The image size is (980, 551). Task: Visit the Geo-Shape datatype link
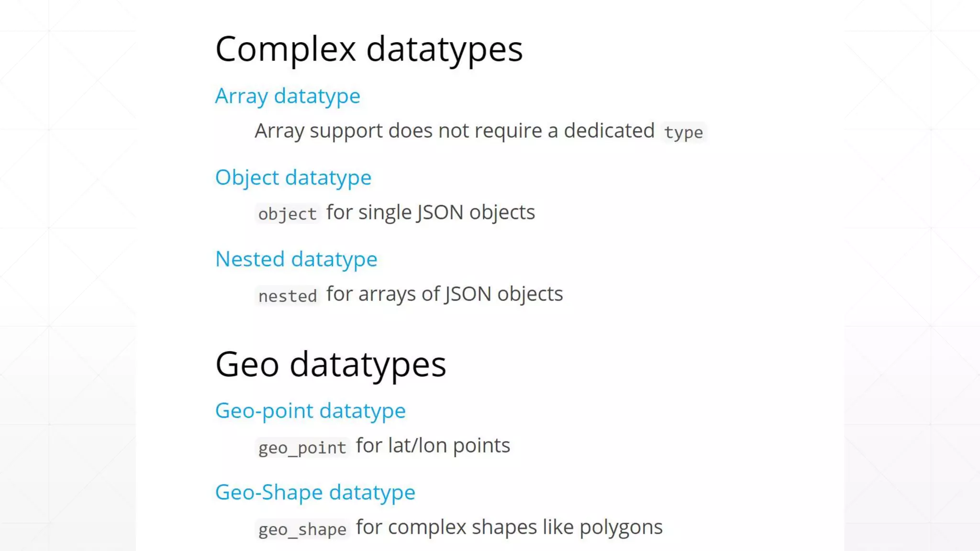tap(315, 492)
